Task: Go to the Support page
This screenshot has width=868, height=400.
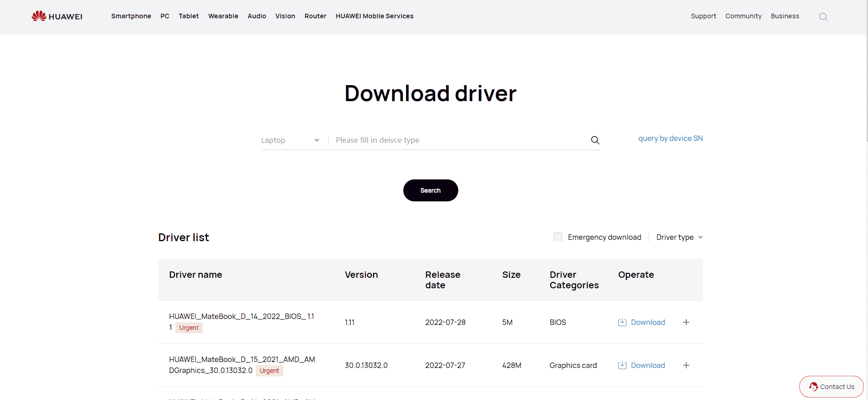Action: pyautogui.click(x=703, y=16)
